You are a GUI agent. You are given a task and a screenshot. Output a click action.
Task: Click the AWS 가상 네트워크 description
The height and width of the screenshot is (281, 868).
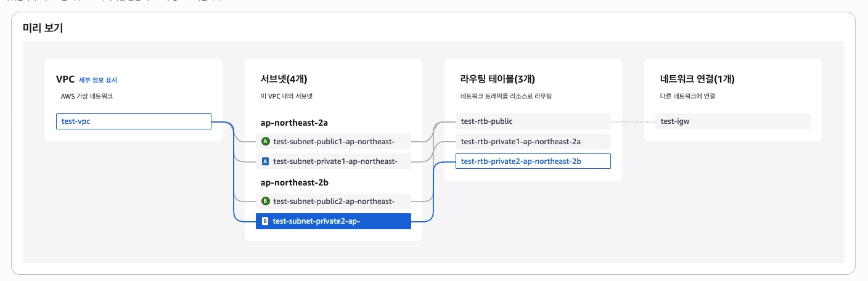86,96
